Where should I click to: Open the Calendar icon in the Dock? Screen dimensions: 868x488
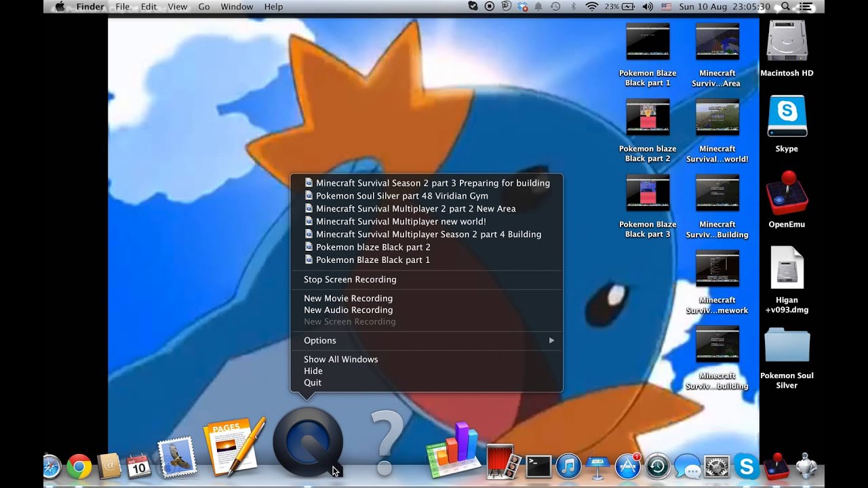click(138, 465)
